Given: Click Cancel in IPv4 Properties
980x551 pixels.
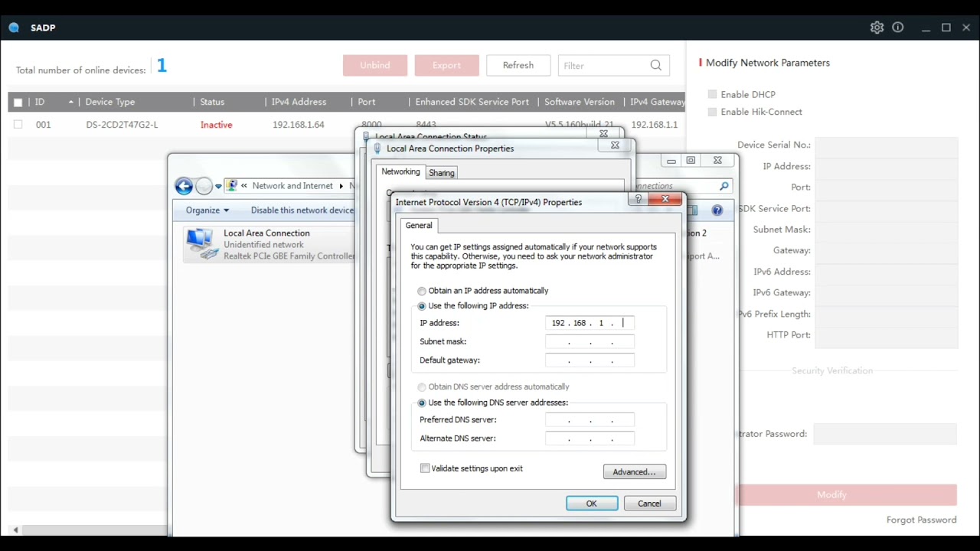Looking at the screenshot, I should point(649,504).
